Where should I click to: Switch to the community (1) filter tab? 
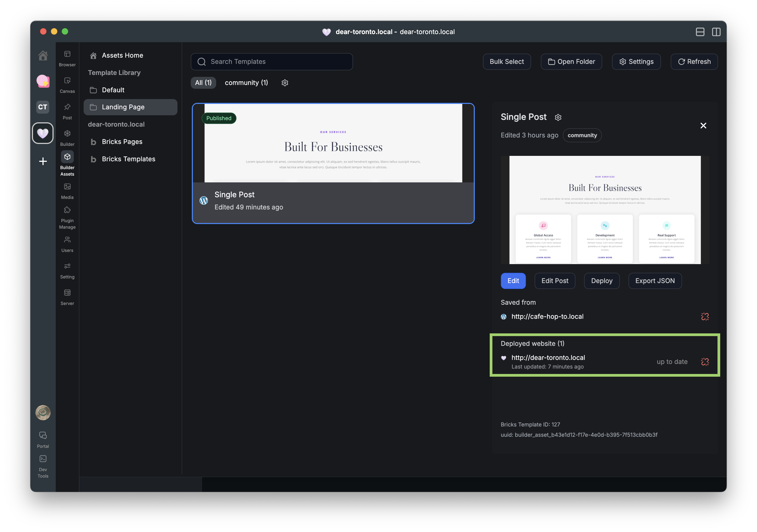pyautogui.click(x=246, y=83)
